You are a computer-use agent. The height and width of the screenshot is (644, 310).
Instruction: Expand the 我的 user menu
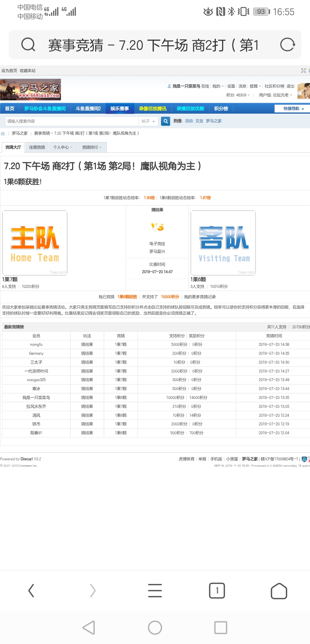tap(218, 86)
